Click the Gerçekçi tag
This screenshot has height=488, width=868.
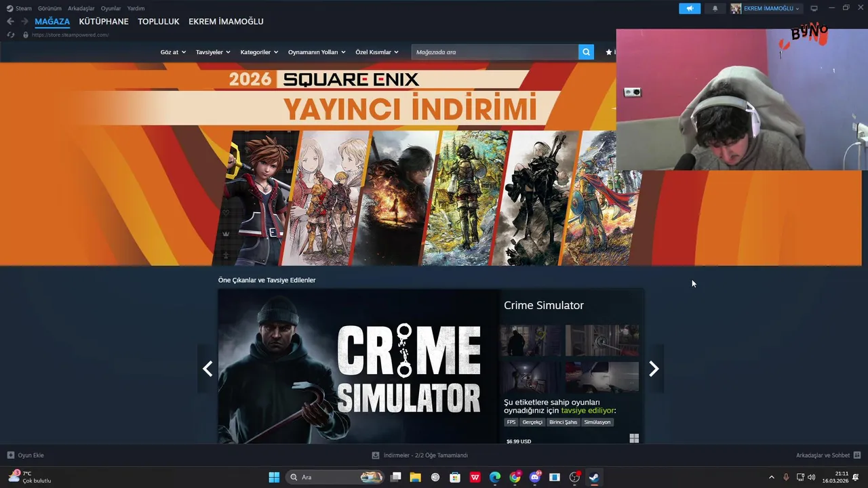[532, 422]
